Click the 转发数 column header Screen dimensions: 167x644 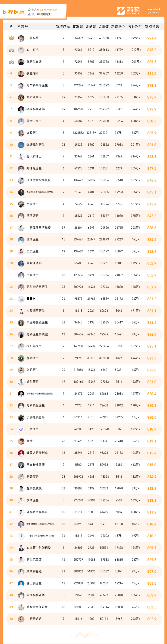pos(78,26)
